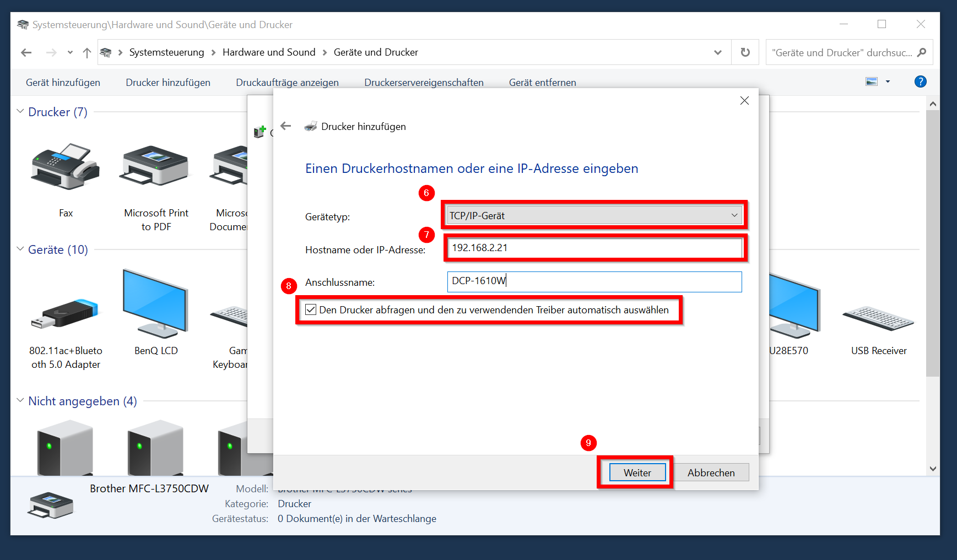Click the control panel icon in address bar

point(106,52)
